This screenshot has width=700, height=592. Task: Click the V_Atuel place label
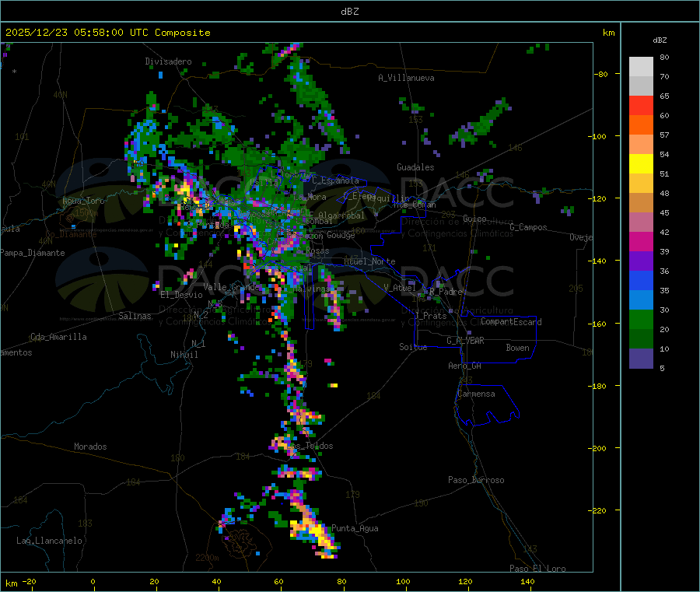pyautogui.click(x=400, y=288)
